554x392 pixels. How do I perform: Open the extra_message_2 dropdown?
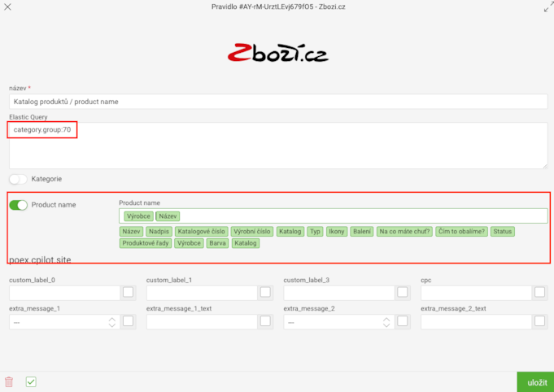coord(339,322)
